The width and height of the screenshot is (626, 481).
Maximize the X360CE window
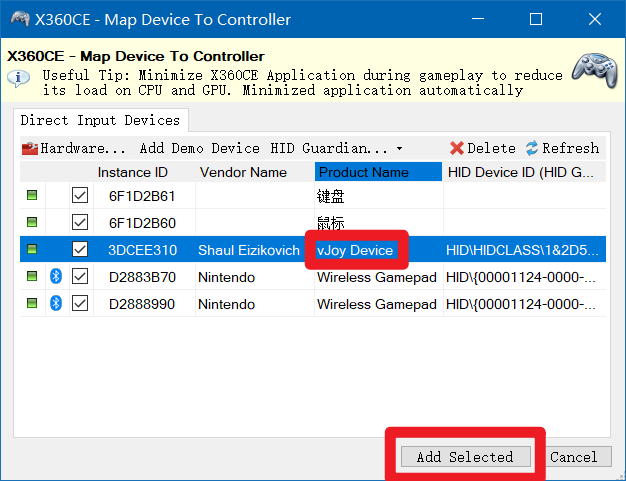(x=536, y=19)
